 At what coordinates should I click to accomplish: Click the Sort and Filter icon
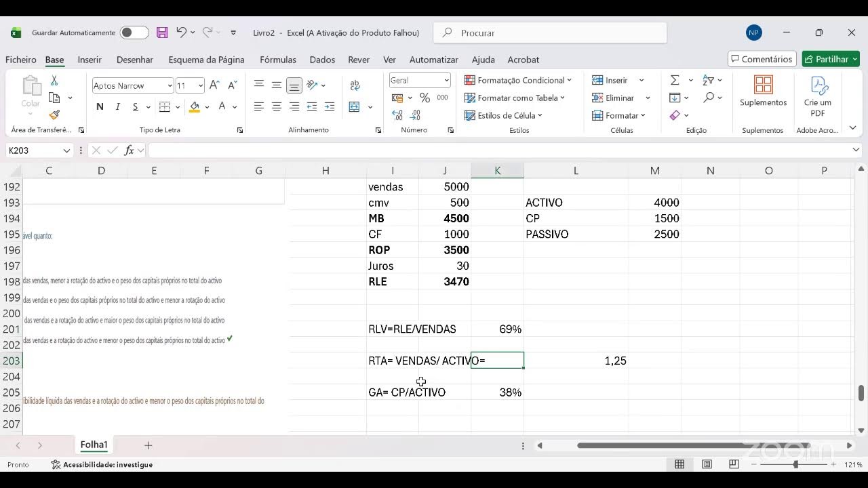(x=708, y=80)
